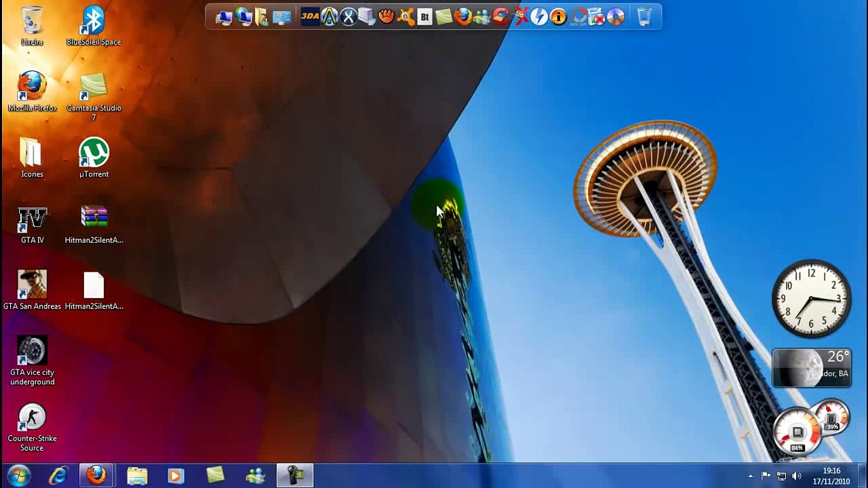Click the orange info circle icon in the dock
The width and height of the screenshot is (868, 488).
coord(557,17)
